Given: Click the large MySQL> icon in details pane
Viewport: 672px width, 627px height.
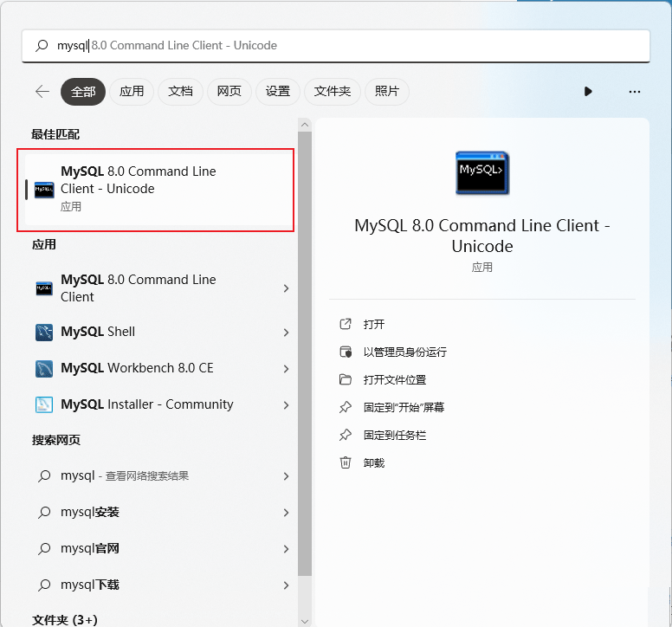Looking at the screenshot, I should click(x=482, y=172).
